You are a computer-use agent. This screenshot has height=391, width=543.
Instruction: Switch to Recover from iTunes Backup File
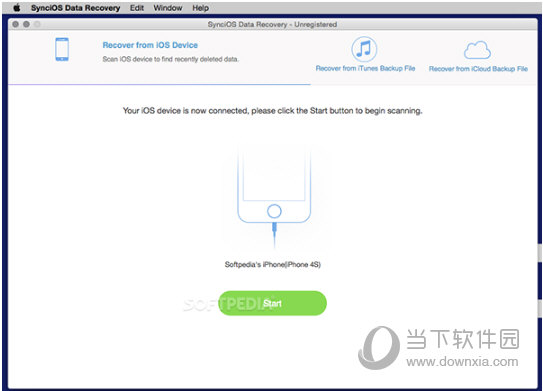pyautogui.click(x=365, y=68)
